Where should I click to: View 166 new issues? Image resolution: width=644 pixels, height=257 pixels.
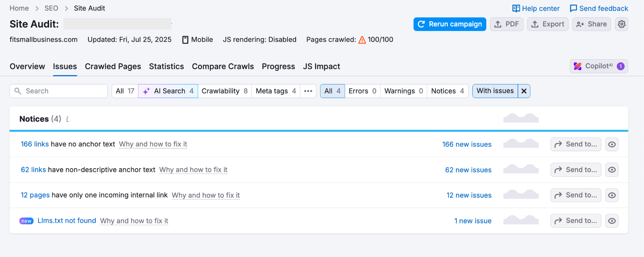pos(467,144)
